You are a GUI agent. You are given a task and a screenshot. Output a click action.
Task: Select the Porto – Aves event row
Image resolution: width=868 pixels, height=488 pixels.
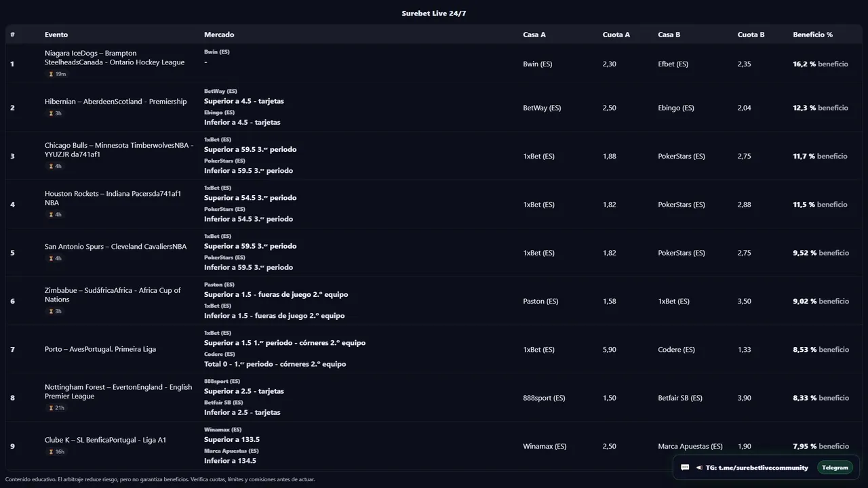click(x=100, y=349)
